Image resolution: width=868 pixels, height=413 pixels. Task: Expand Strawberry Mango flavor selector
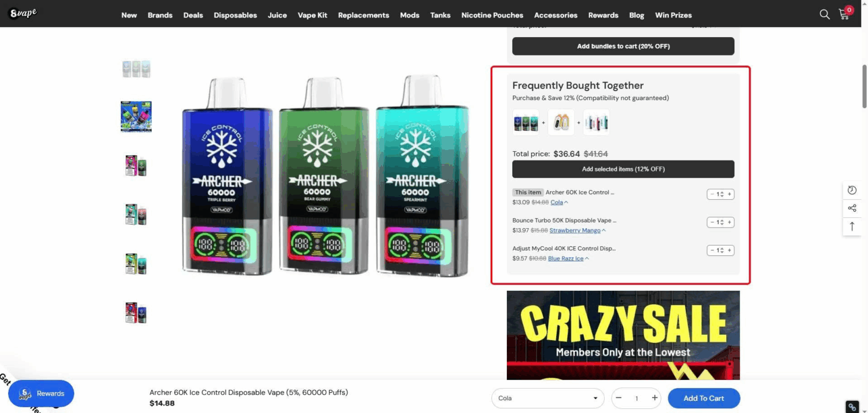[x=578, y=231]
